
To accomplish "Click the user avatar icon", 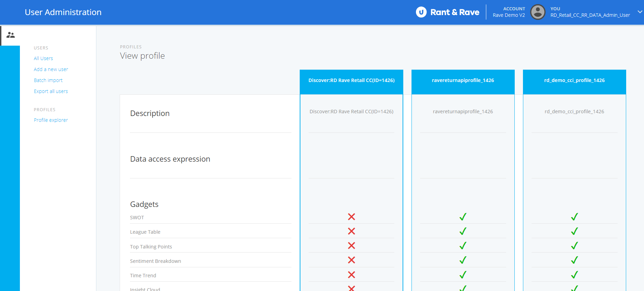I will point(537,12).
